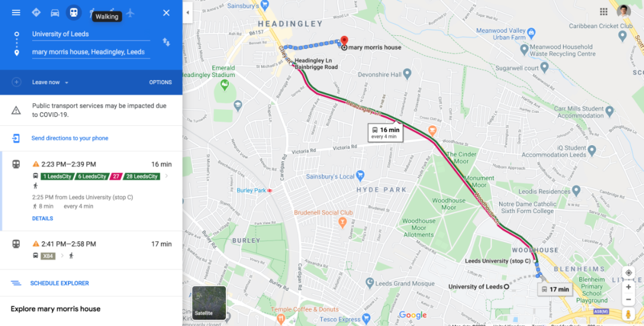Zoom in on the map
The width and height of the screenshot is (644, 326).
coord(628,287)
